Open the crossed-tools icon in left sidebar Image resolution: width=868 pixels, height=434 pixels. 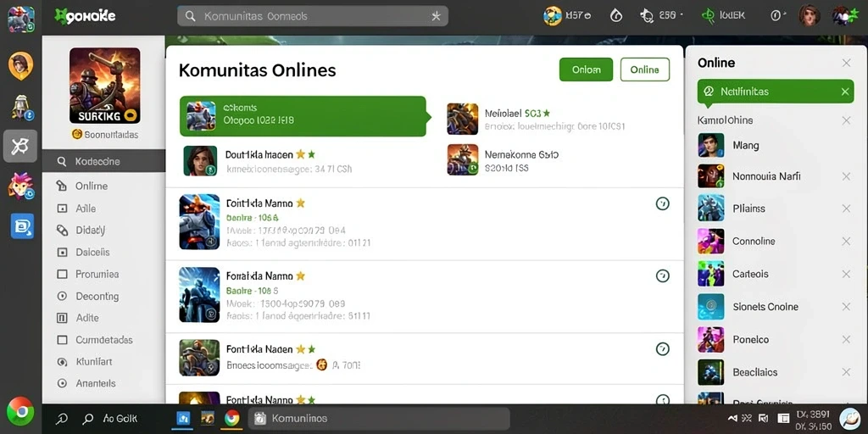20,146
